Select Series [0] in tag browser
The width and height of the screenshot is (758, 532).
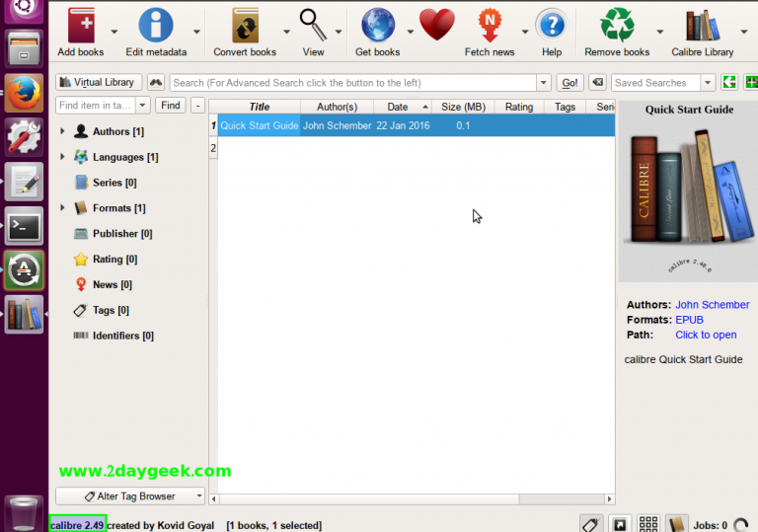click(x=114, y=183)
